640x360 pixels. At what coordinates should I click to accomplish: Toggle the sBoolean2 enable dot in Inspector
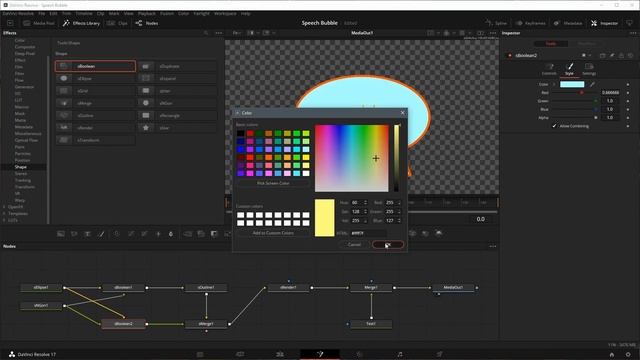(510, 56)
